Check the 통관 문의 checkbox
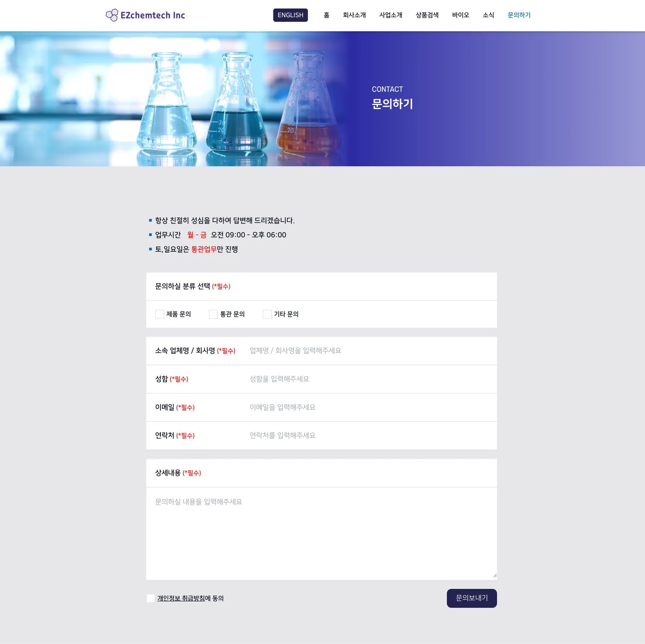 [x=213, y=314]
